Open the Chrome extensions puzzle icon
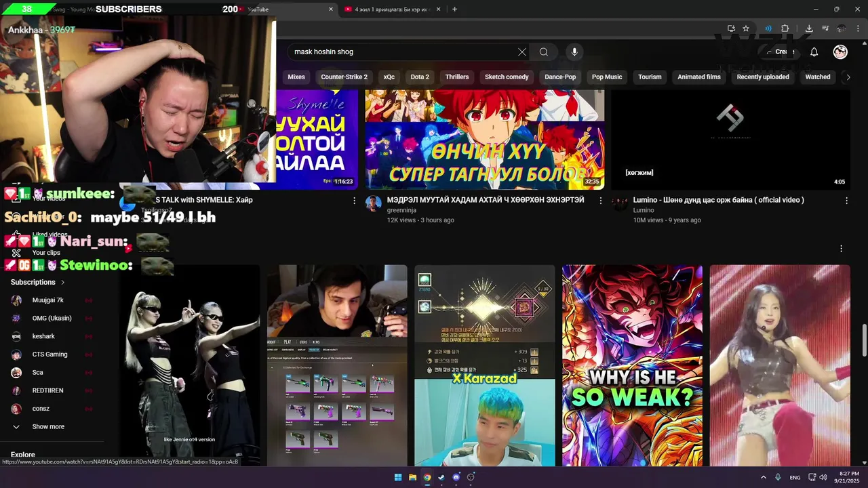Screen dimensions: 868x488 coord(785,28)
